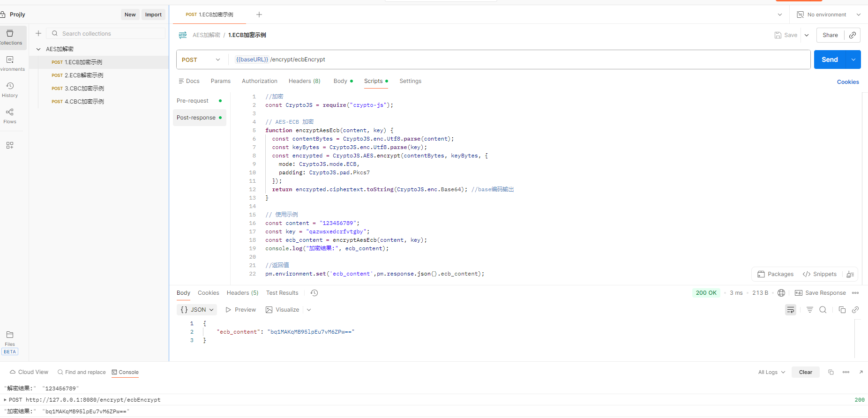
Task: Open the Test Results tab
Action: pyautogui.click(x=282, y=293)
